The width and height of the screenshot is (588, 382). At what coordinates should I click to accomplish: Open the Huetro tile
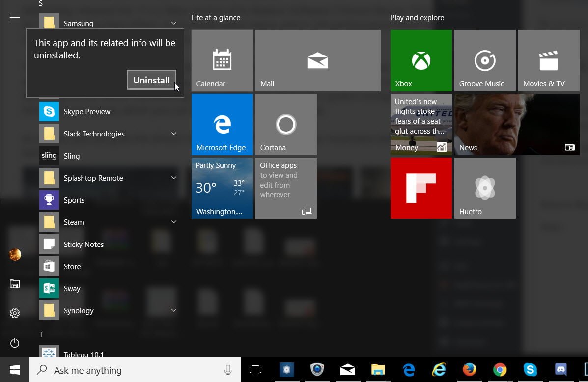pos(485,188)
